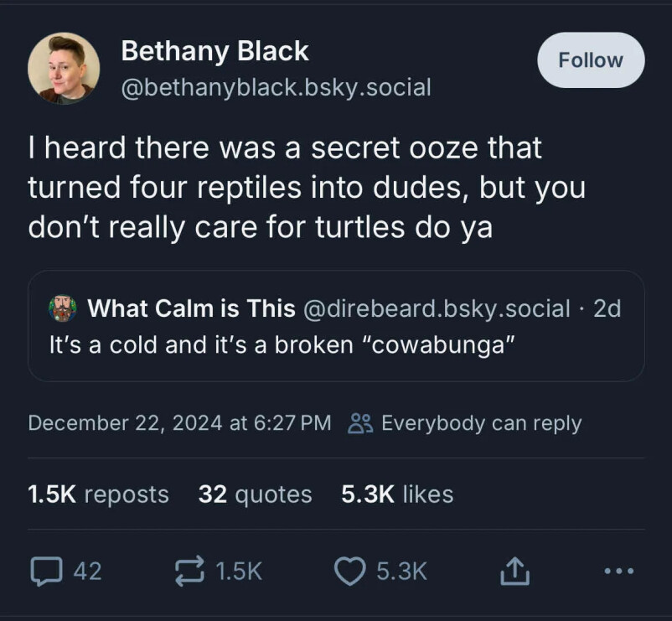Screen dimensions: 672x621
Task: Open the three-dot more options menu
Action: [x=619, y=572]
